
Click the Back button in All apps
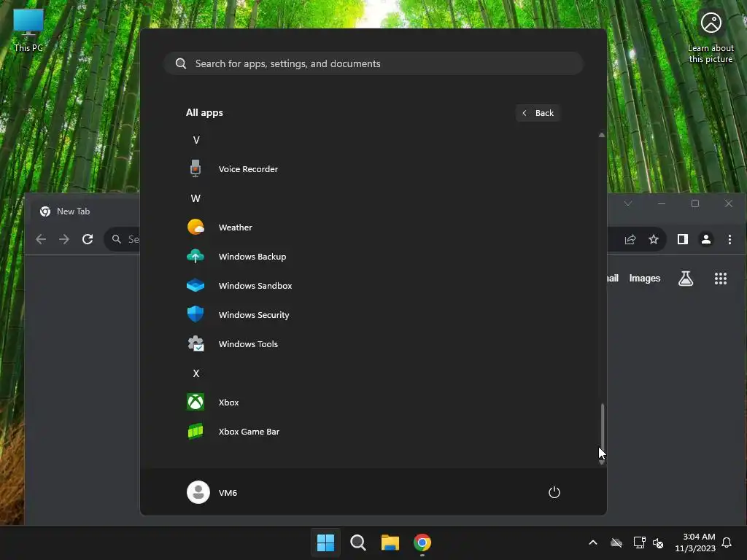coord(538,113)
